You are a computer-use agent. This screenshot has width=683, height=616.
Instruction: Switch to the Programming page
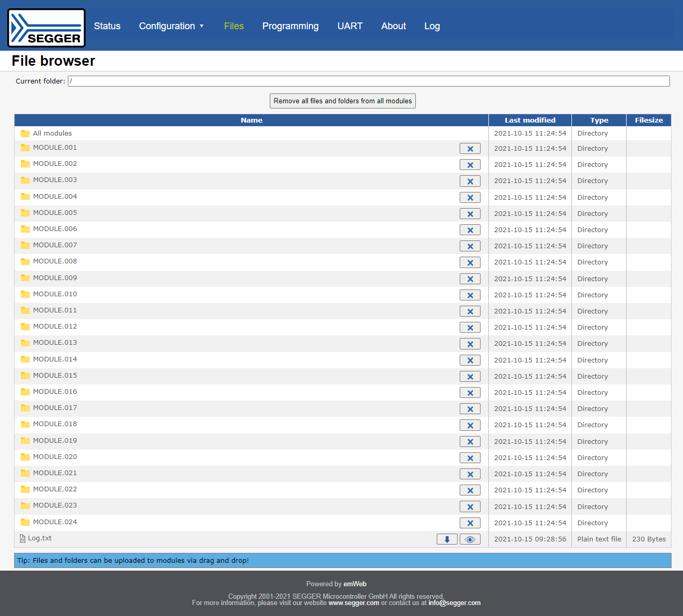(x=290, y=26)
